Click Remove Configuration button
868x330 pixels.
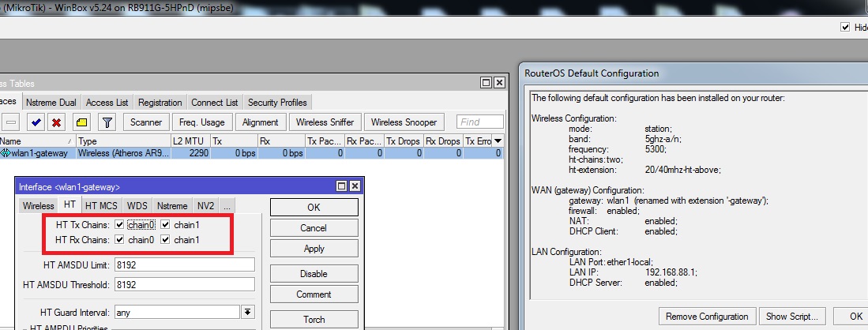707,317
